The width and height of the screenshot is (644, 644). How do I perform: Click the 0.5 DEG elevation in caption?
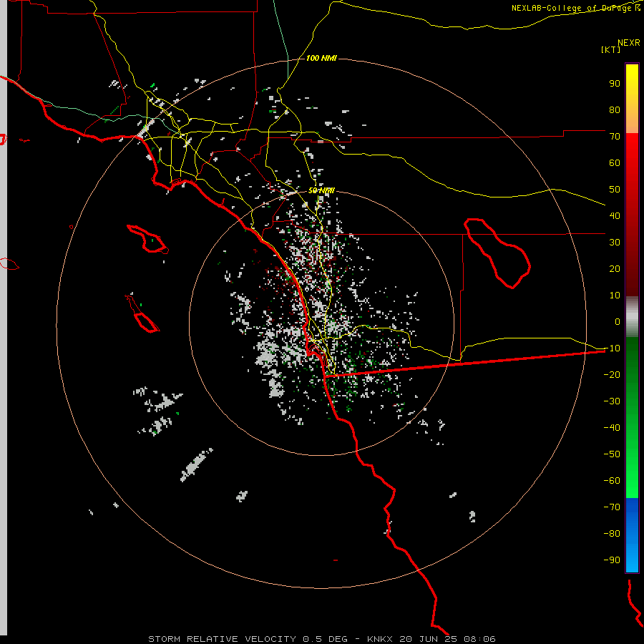pos(326,639)
